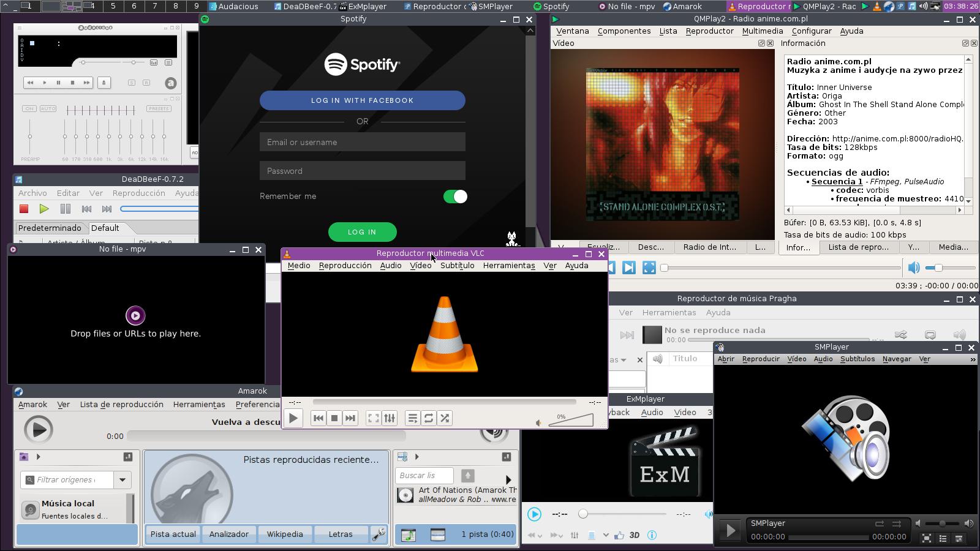The width and height of the screenshot is (980, 551).
Task: Toggle Pragha shuffle icon
Action: point(901,334)
